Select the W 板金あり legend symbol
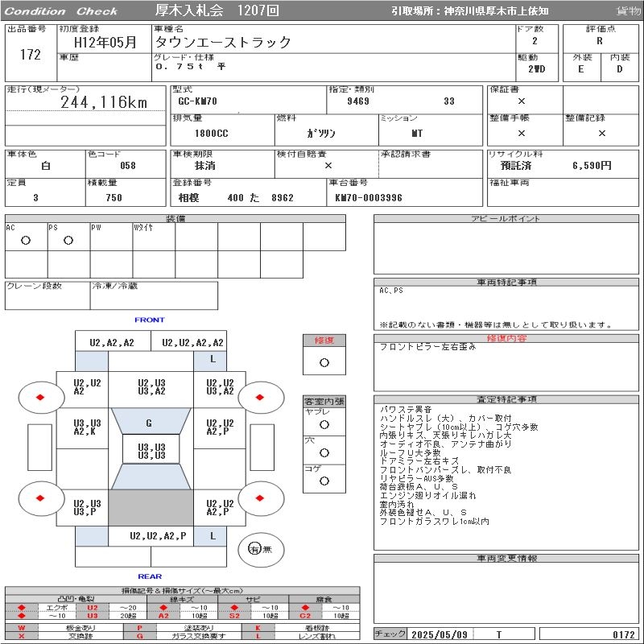Viewport: 644px width, 644px height. [22, 627]
